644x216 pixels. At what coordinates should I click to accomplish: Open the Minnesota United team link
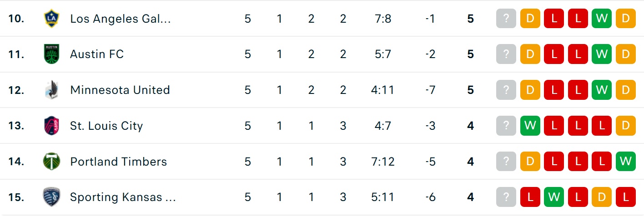[120, 90]
